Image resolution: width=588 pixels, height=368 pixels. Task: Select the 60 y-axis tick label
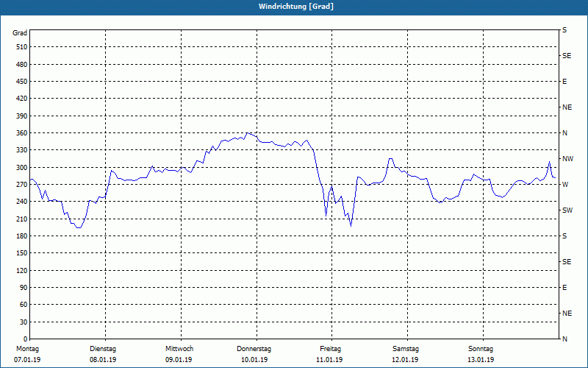point(24,305)
